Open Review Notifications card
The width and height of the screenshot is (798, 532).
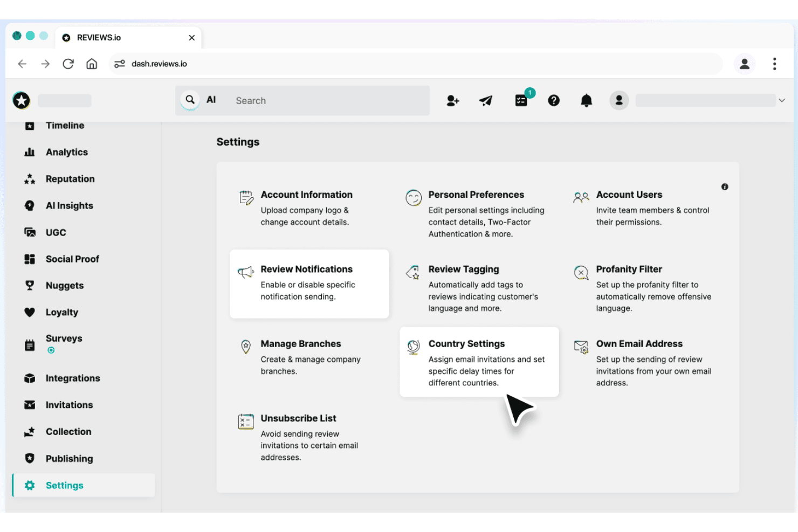309,284
